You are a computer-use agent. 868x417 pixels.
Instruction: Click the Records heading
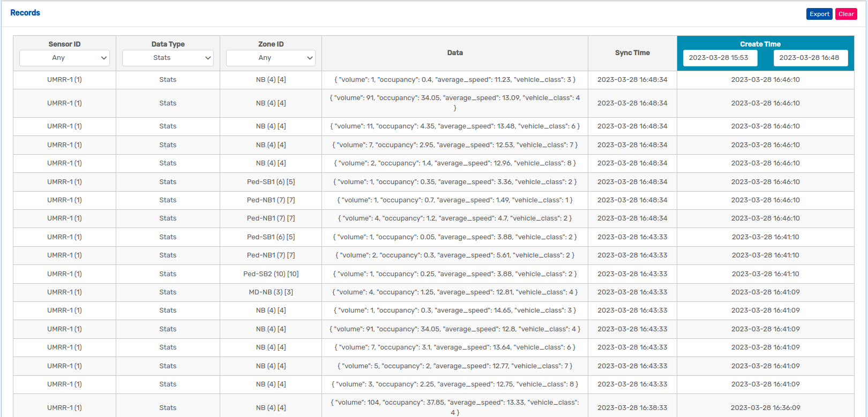pyautogui.click(x=25, y=12)
